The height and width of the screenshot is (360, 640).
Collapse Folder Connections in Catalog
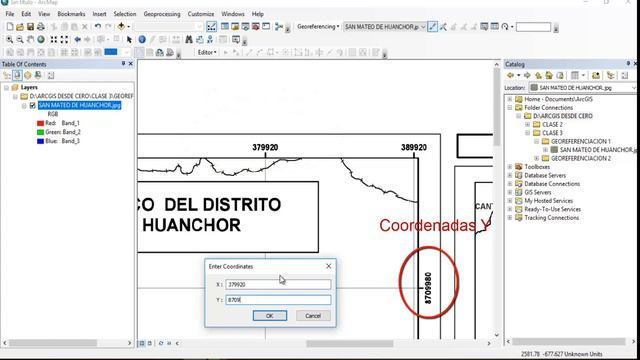tap(510, 108)
